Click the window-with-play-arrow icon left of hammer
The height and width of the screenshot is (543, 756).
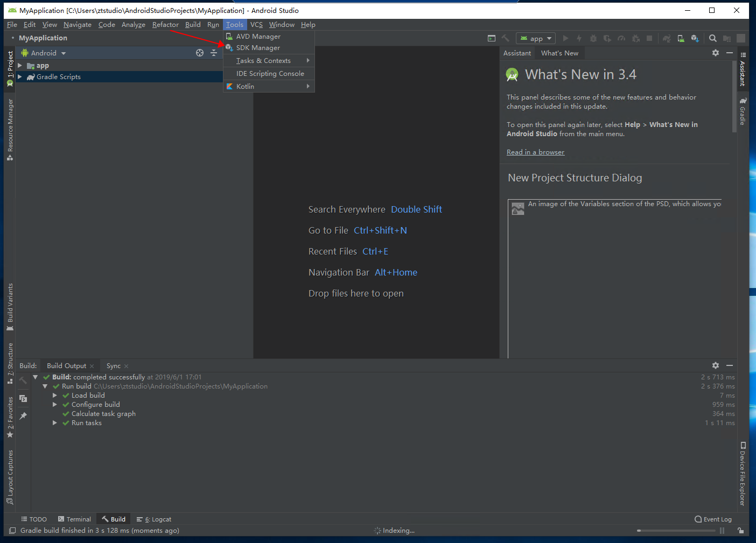pyautogui.click(x=491, y=38)
